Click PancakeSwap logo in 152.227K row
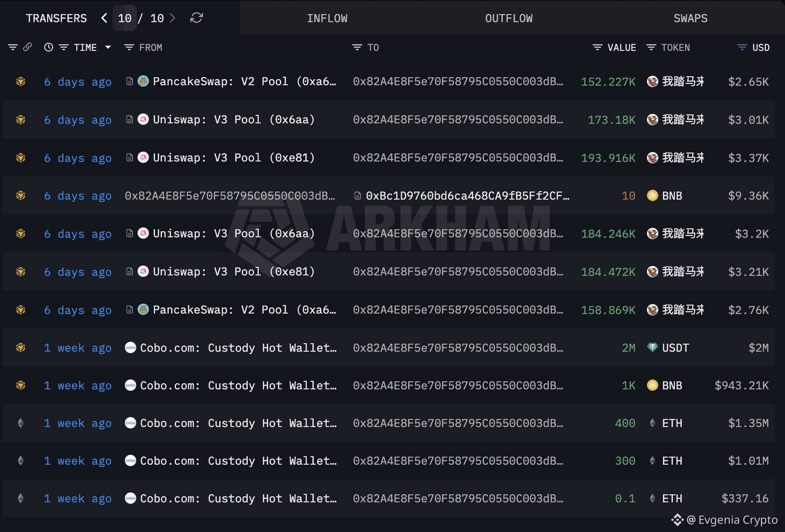 143,81
